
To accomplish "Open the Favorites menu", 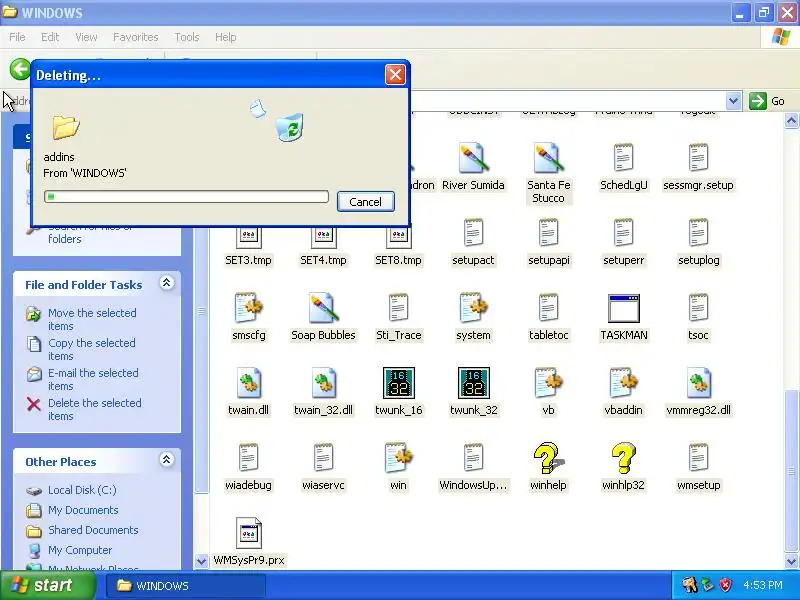I will click(x=136, y=37).
